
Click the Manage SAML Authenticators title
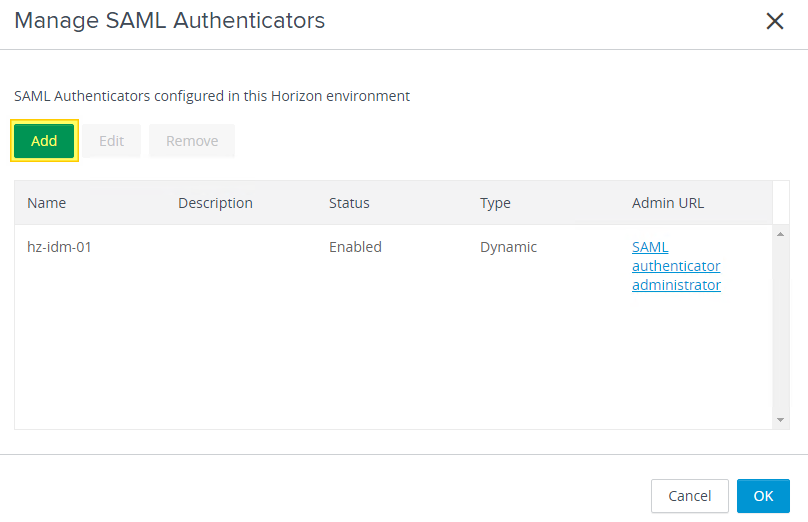coord(169,21)
